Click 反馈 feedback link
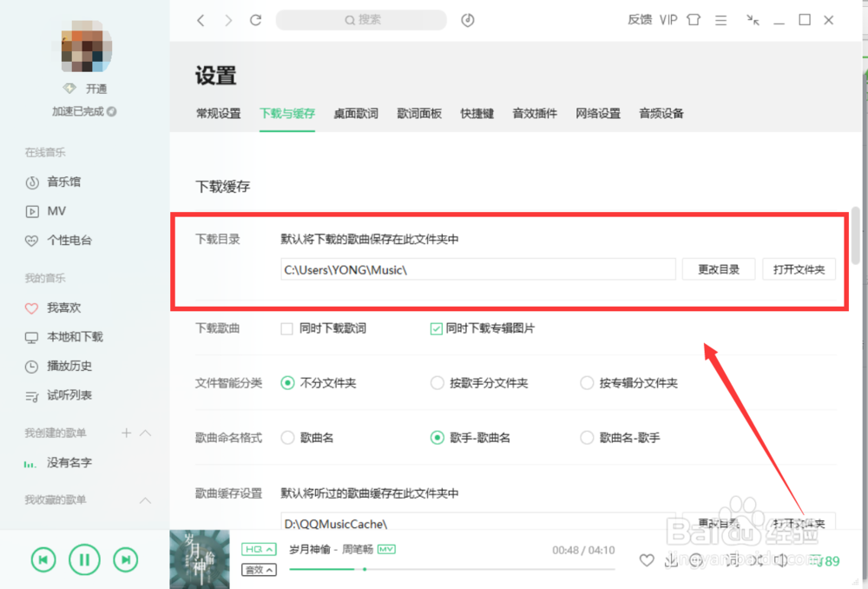The width and height of the screenshot is (868, 589). [x=640, y=20]
